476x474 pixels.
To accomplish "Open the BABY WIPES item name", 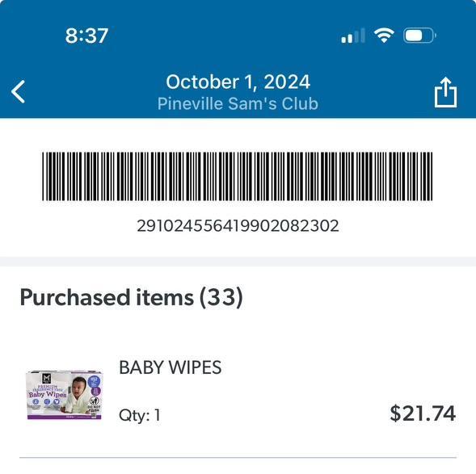I will coord(171,367).
